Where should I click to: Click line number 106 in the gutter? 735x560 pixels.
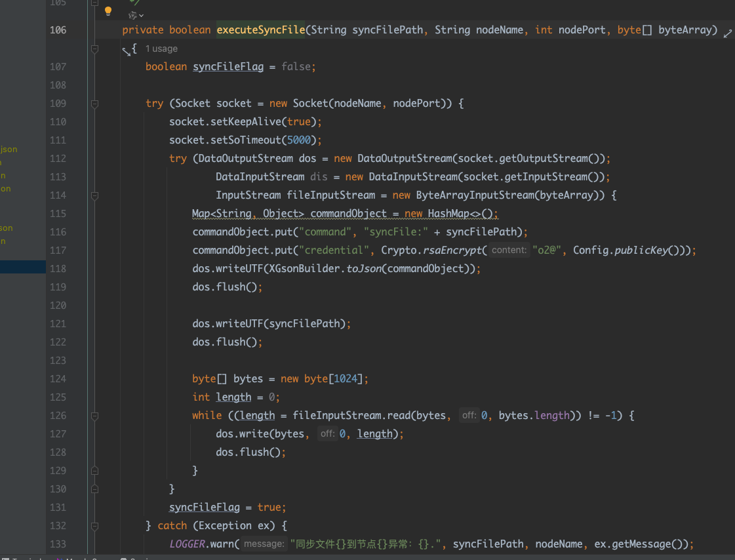click(58, 30)
